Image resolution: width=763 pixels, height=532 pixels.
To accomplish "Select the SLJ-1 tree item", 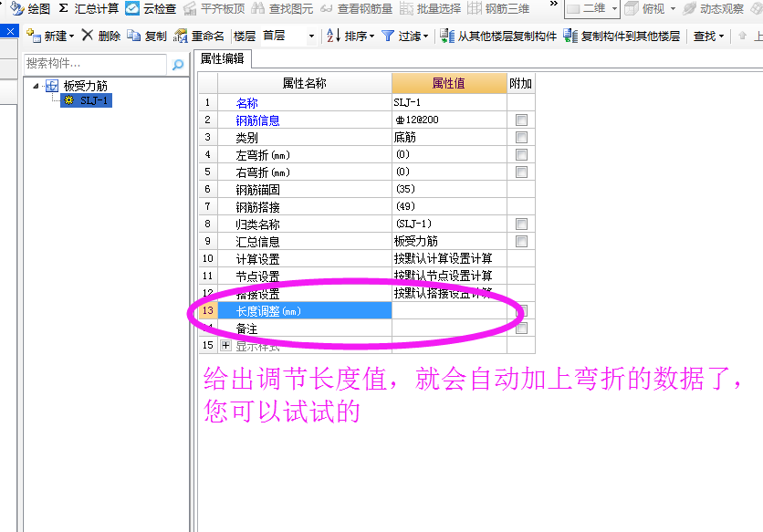I will pos(87,100).
